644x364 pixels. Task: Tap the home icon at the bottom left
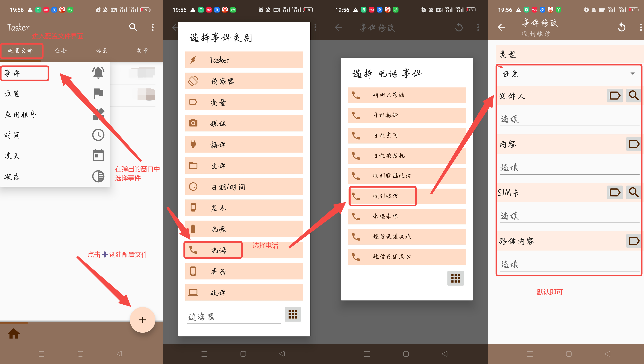[14, 333]
